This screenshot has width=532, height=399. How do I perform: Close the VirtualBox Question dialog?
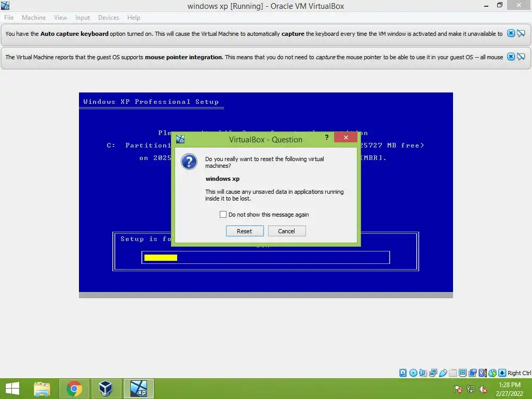pyautogui.click(x=345, y=137)
